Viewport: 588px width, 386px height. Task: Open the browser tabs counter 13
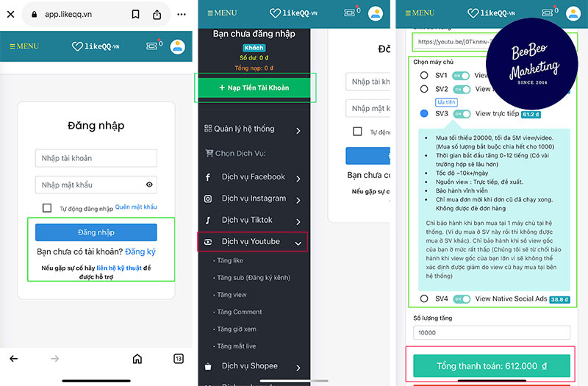click(x=179, y=359)
